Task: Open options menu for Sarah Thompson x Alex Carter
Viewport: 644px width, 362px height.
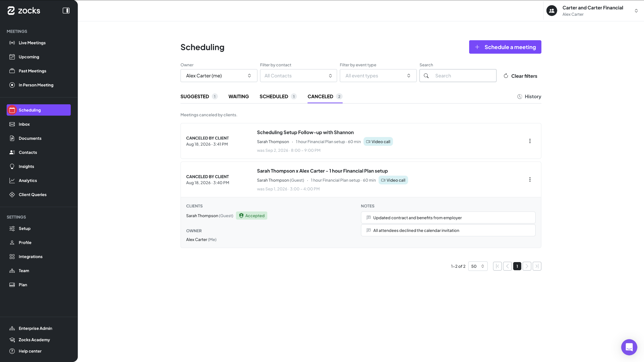Action: pyautogui.click(x=530, y=180)
